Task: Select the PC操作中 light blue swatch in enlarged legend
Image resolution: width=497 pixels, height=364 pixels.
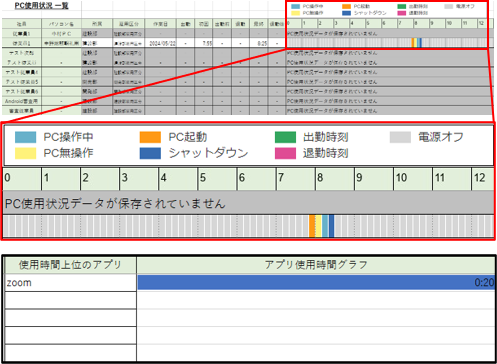Action: click(x=25, y=137)
